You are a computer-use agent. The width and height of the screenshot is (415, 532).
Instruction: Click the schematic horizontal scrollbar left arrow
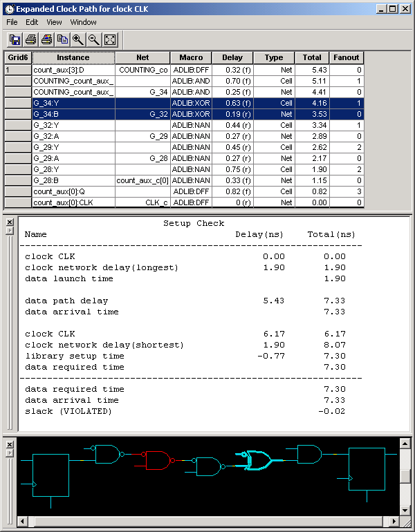coord(22,521)
